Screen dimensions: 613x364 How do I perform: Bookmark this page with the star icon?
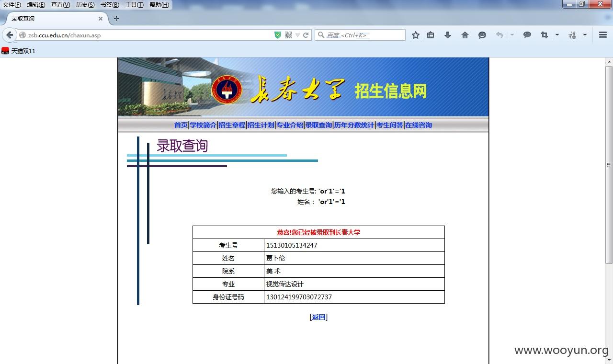coord(416,35)
